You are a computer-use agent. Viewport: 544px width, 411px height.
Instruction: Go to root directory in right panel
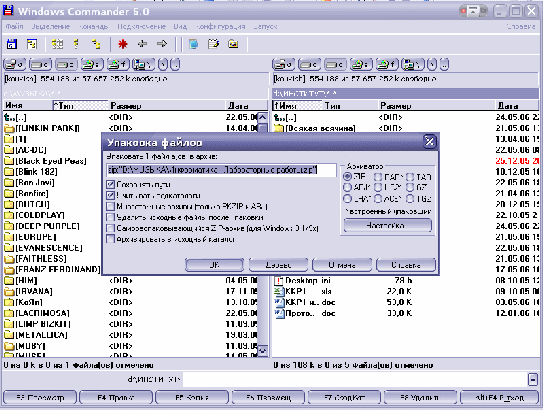(x=432, y=64)
